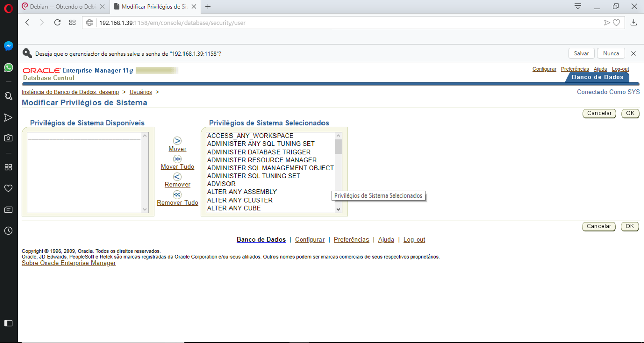Image resolution: width=644 pixels, height=343 pixels.
Task: Select ADMINISTER RESOURCE MANAGER privilege
Action: (262, 160)
